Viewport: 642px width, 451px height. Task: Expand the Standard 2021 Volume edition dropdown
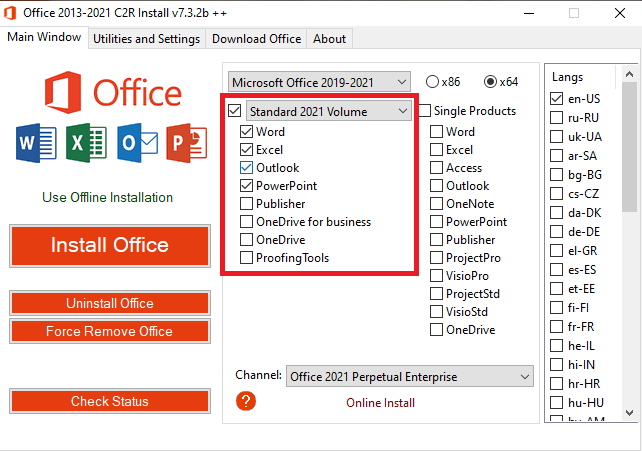pos(328,111)
